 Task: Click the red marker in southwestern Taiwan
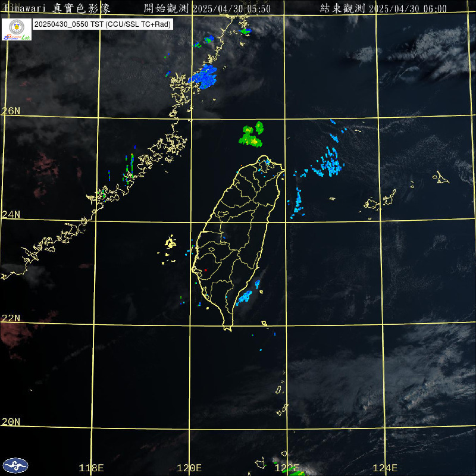point(206,270)
